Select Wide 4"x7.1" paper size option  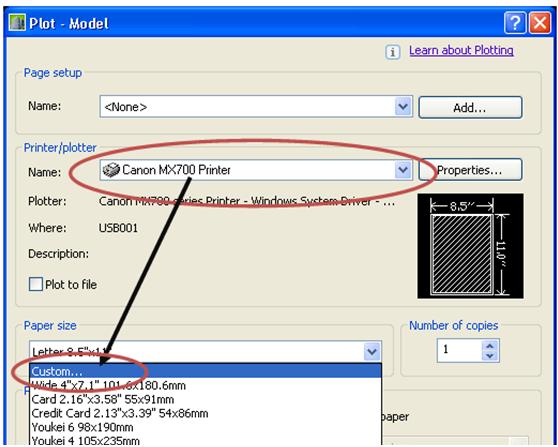(205, 385)
